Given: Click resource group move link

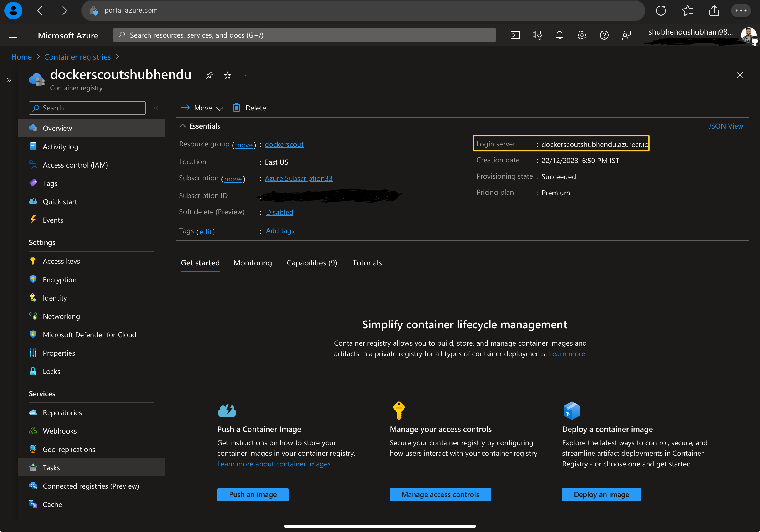Looking at the screenshot, I should [x=244, y=145].
